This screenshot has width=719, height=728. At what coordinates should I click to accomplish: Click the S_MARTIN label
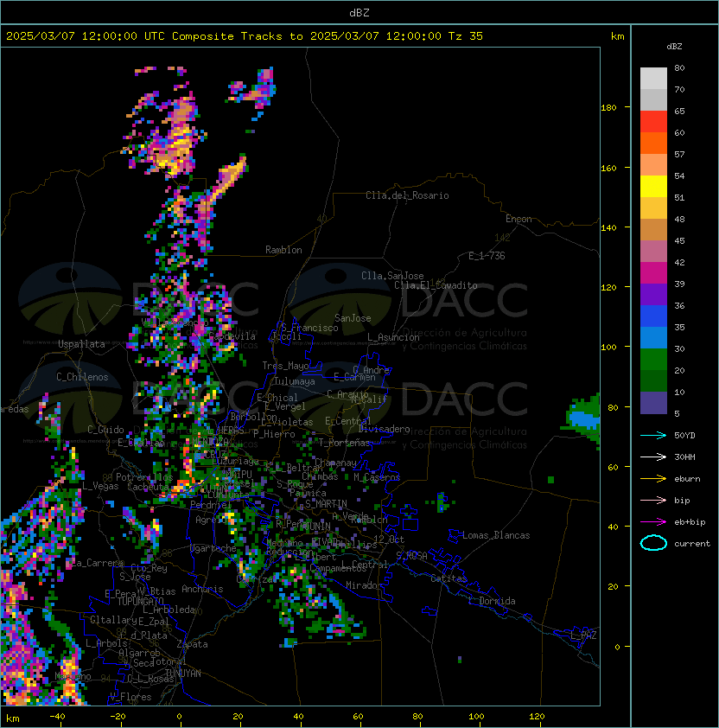click(x=327, y=504)
